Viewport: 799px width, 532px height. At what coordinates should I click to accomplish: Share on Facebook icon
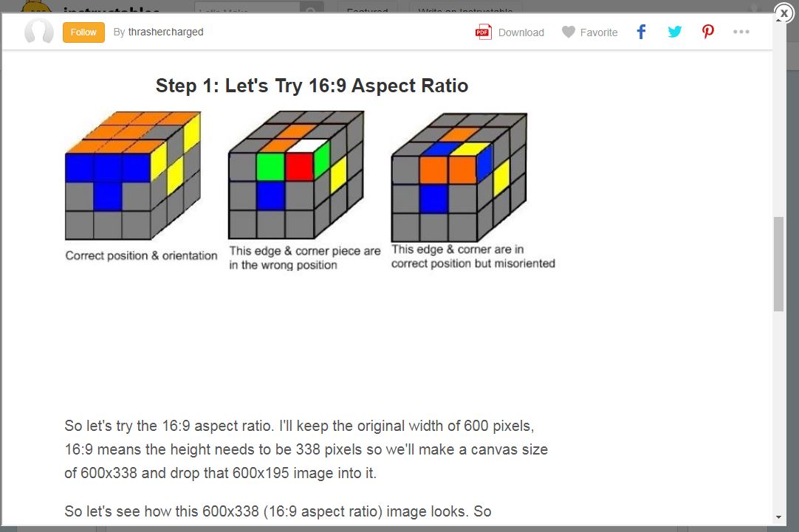click(642, 32)
